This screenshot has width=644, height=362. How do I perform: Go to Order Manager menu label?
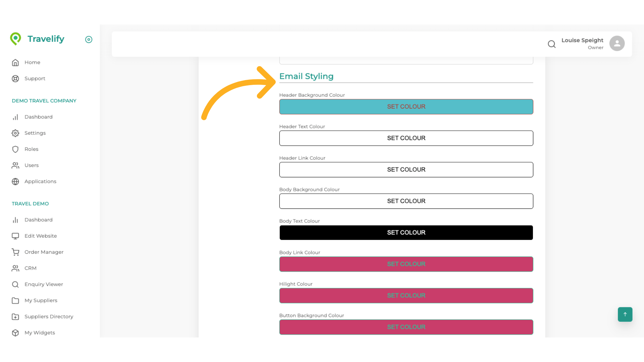click(x=44, y=252)
